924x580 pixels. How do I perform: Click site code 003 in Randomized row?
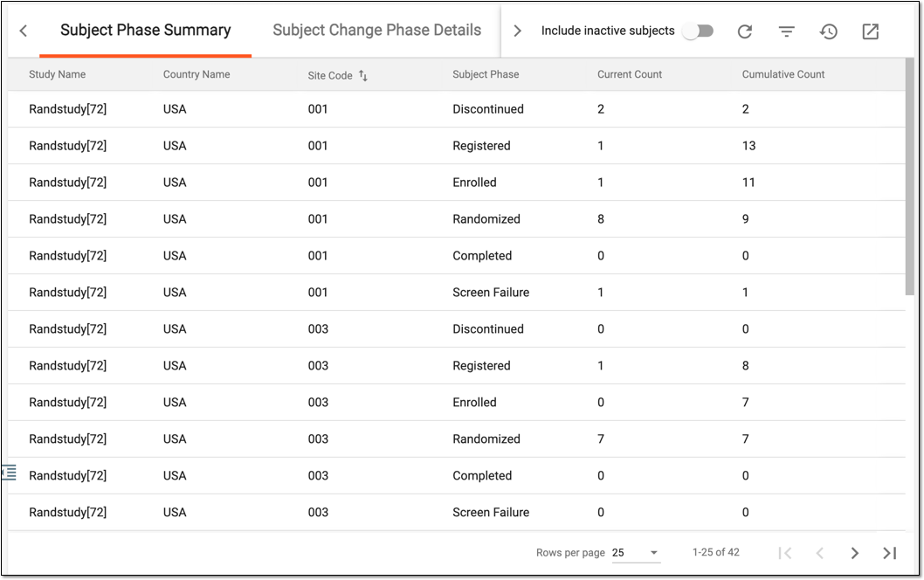(x=318, y=438)
